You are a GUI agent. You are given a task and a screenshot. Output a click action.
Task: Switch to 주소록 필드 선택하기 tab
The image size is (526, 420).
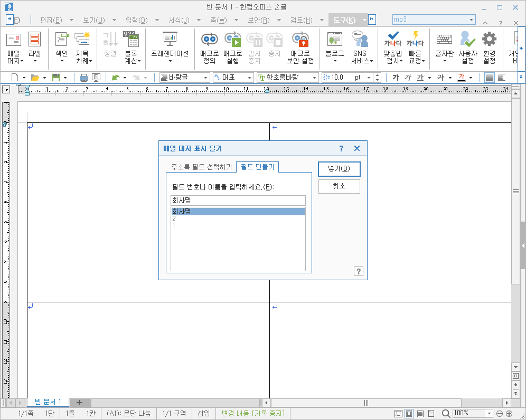click(202, 167)
